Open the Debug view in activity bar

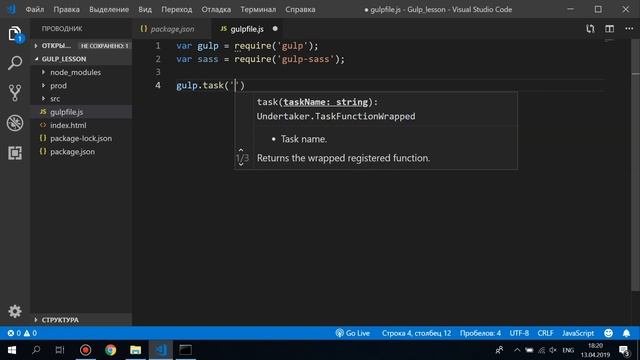[15, 123]
